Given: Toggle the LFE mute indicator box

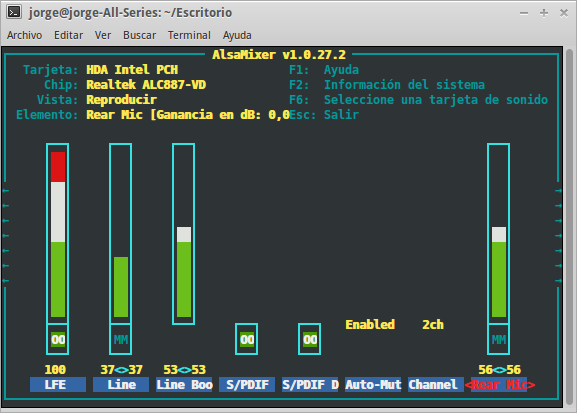Looking at the screenshot, I should tap(58, 339).
